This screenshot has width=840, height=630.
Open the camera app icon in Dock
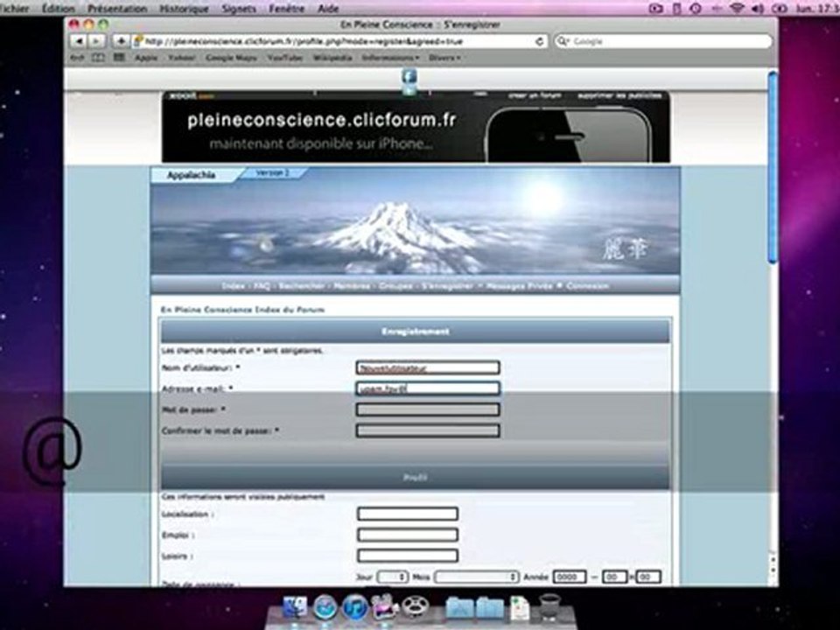click(385, 607)
